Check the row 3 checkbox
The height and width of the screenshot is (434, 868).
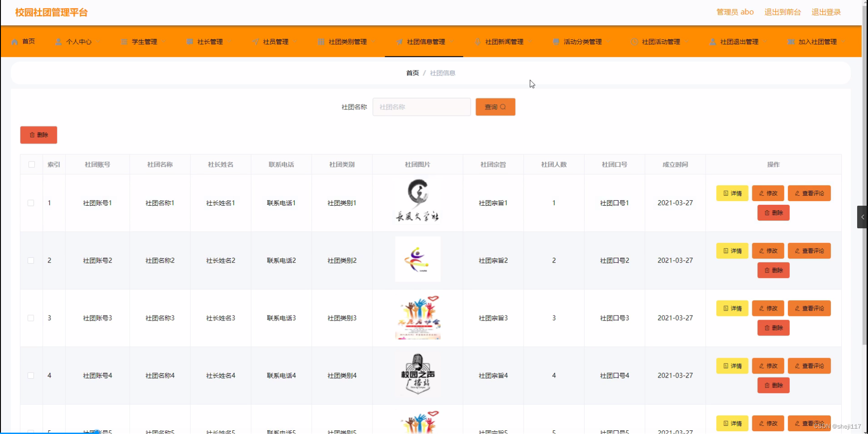pyautogui.click(x=31, y=318)
